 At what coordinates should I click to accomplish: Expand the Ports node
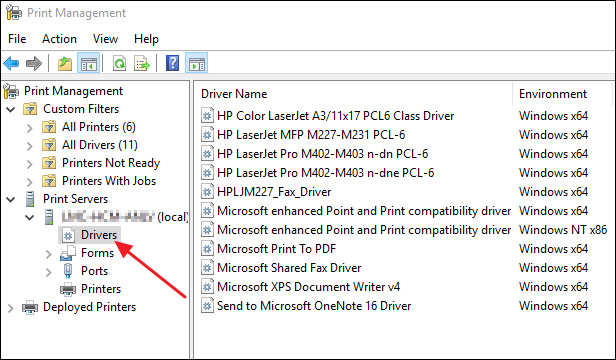point(49,272)
